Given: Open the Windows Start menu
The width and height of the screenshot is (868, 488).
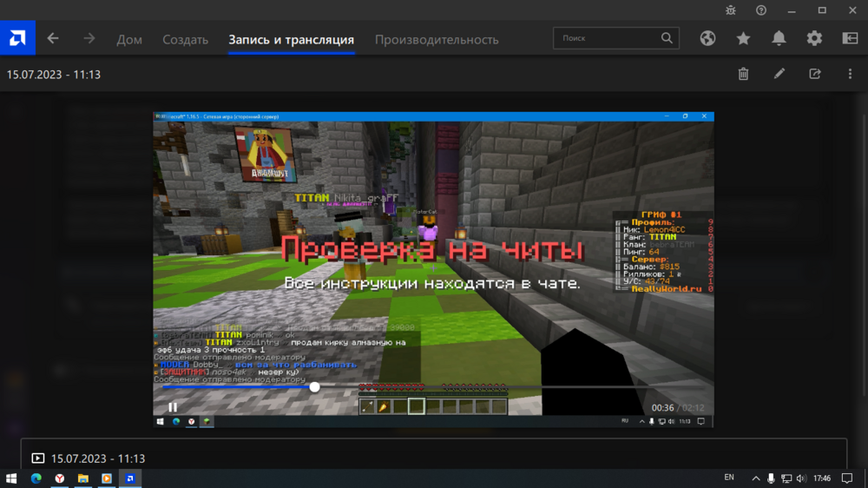Looking at the screenshot, I should (x=11, y=478).
